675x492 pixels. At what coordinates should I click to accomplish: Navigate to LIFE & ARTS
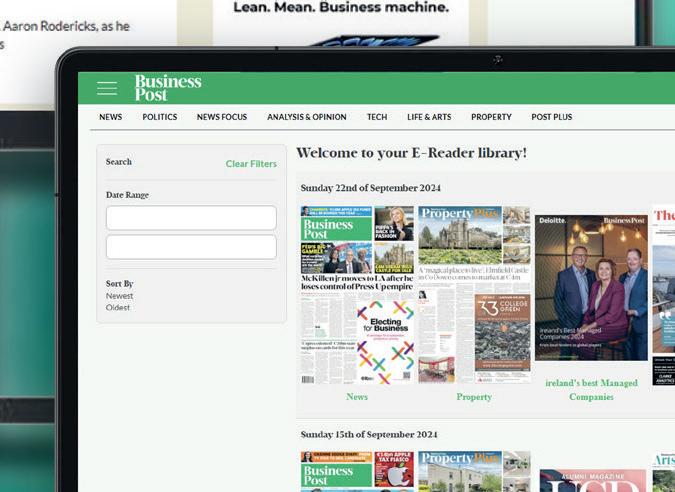tap(429, 117)
